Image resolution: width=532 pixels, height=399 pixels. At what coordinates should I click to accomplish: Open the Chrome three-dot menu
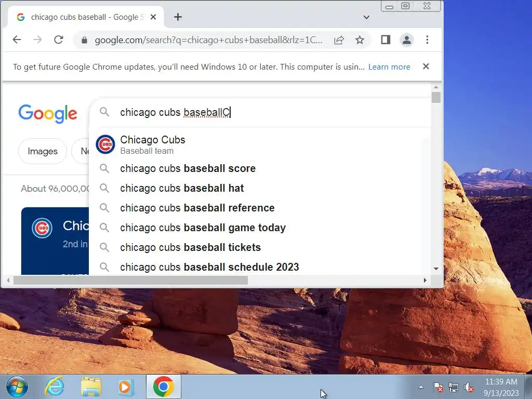point(427,39)
